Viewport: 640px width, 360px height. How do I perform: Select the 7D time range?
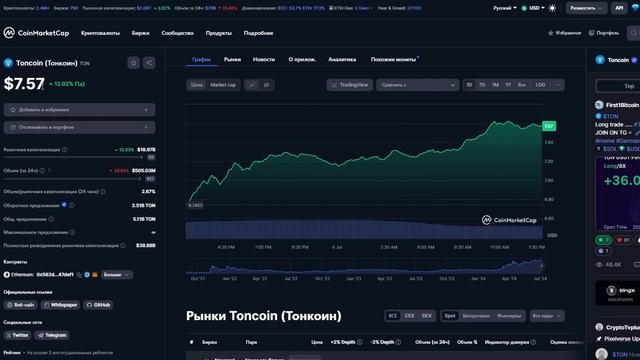pyautogui.click(x=482, y=85)
